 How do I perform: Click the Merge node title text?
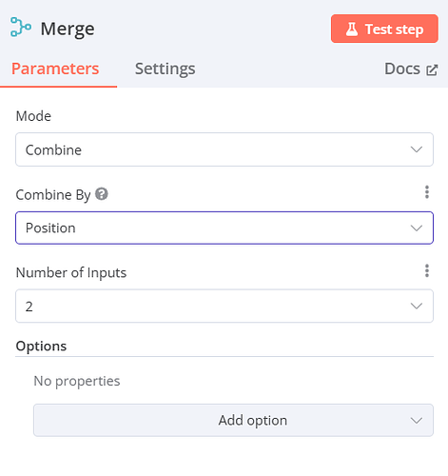68,29
